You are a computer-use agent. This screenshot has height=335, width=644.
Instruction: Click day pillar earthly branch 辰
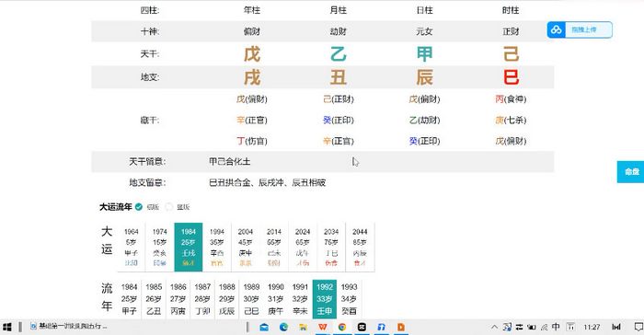click(425, 77)
